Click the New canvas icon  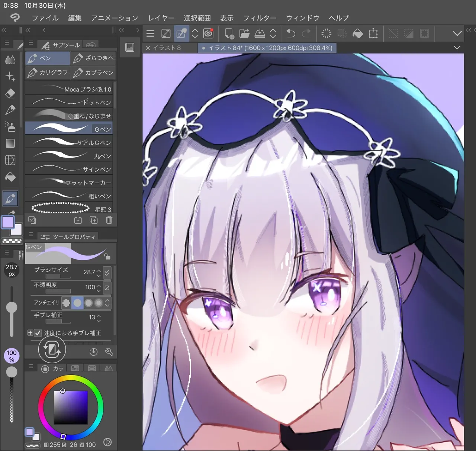(229, 34)
